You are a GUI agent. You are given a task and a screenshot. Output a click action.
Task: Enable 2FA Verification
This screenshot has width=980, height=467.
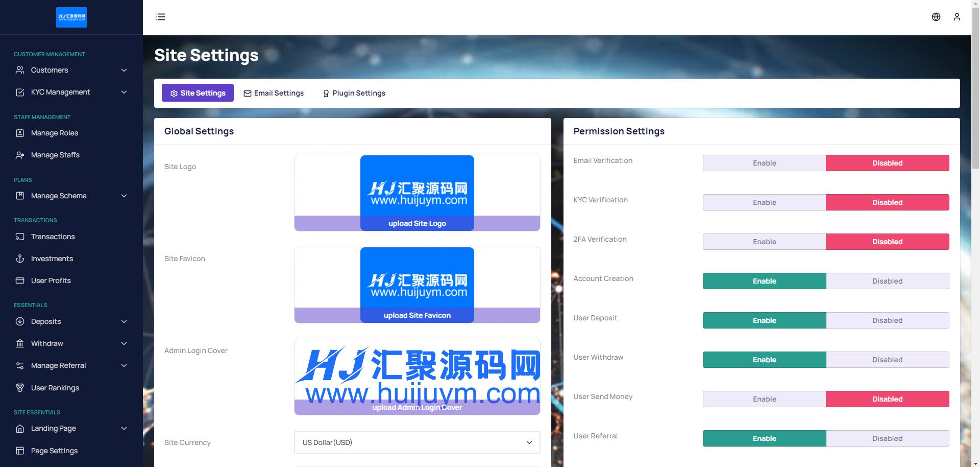[764, 242]
